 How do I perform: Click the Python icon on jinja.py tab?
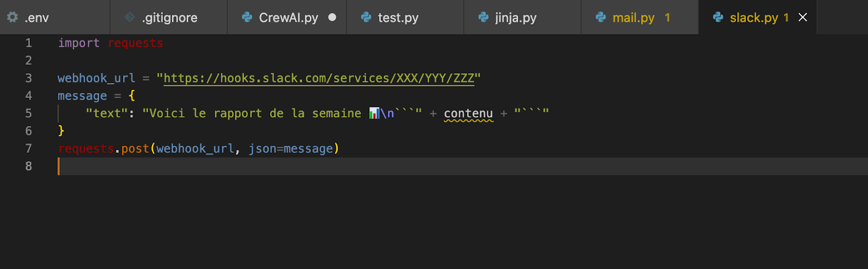[483, 17]
